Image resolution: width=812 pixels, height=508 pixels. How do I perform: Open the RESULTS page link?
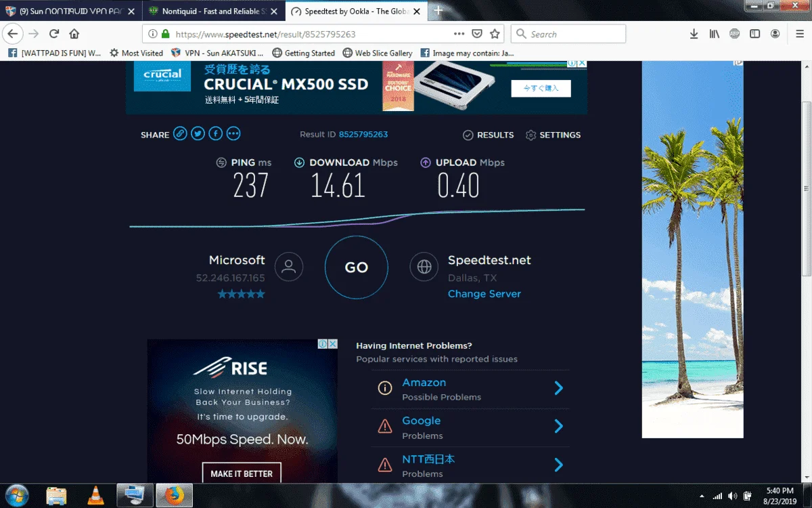pyautogui.click(x=488, y=135)
